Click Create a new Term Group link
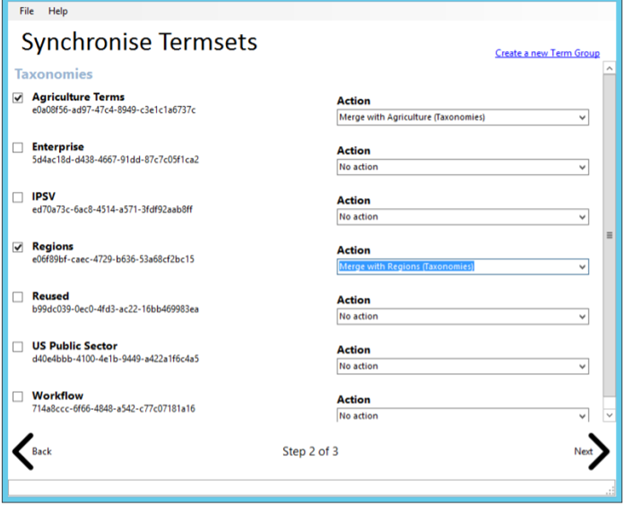624x505 pixels. click(x=547, y=53)
